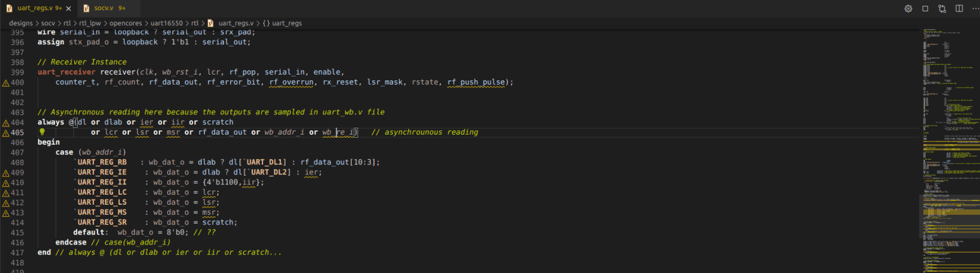Click line number 407 in the gutter

(x=17, y=152)
